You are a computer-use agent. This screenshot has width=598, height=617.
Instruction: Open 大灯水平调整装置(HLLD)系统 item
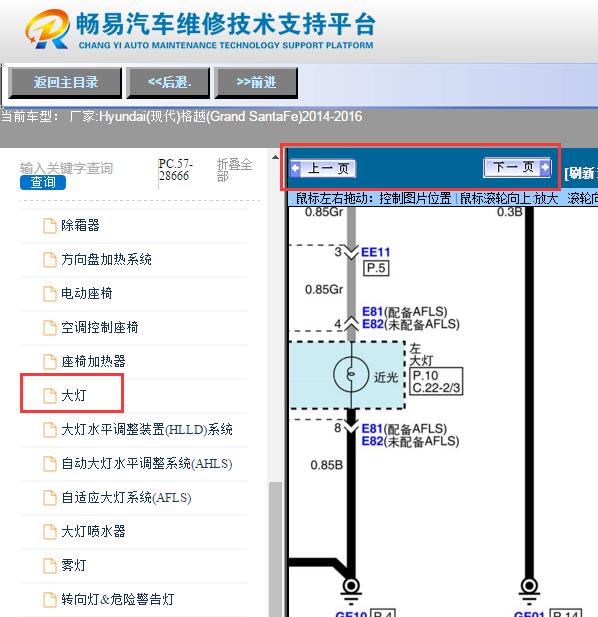pos(147,429)
